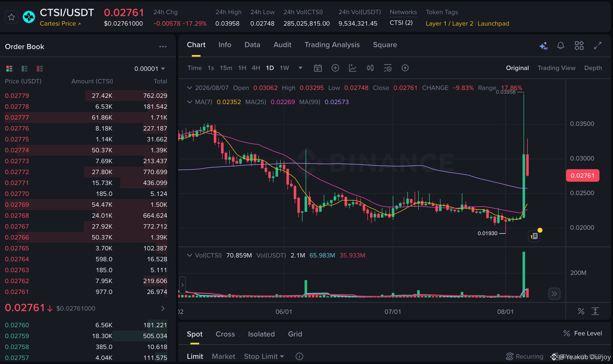Open more time intervals dropdown arrow
The height and width of the screenshot is (364, 613).
pyautogui.click(x=301, y=68)
